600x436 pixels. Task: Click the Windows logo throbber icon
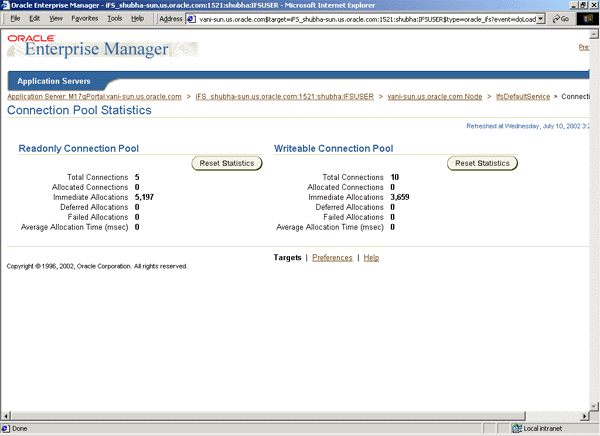click(587, 19)
